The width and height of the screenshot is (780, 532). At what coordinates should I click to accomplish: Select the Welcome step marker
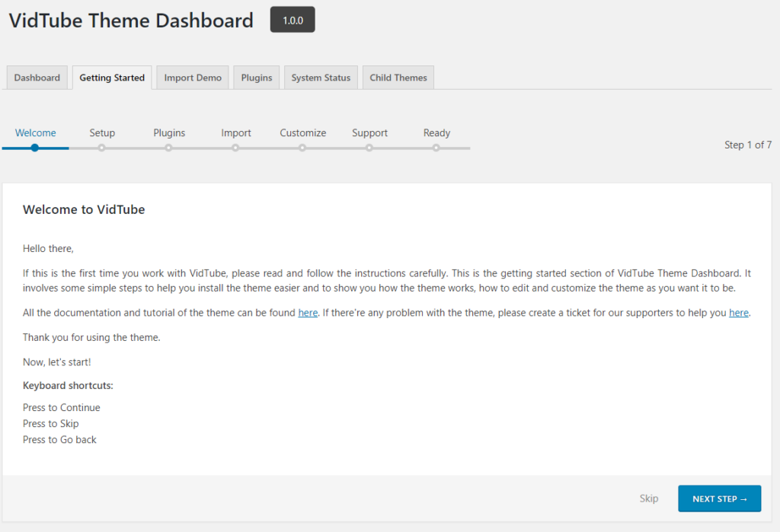[x=35, y=148]
